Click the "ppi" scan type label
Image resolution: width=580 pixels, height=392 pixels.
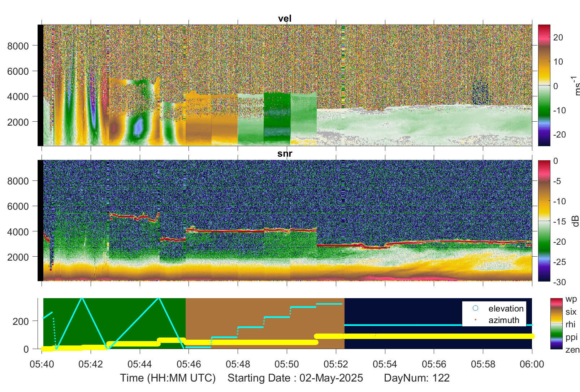point(572,337)
